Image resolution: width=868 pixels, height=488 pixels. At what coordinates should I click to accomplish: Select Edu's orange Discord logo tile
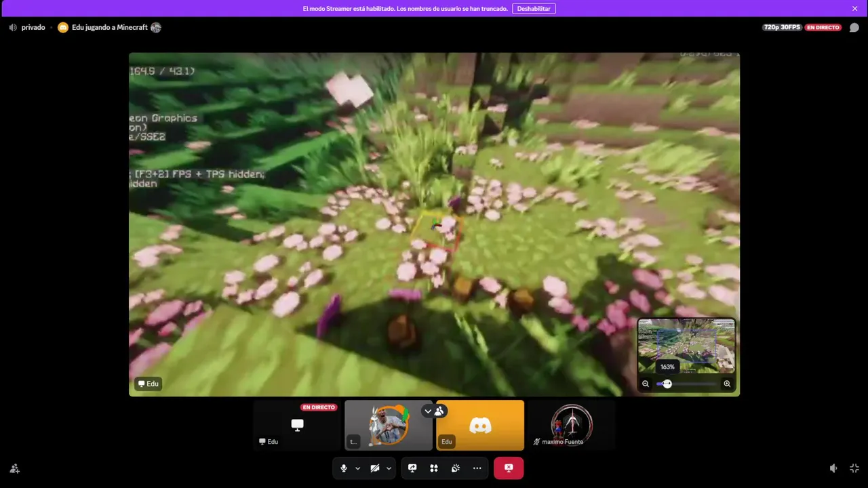480,425
